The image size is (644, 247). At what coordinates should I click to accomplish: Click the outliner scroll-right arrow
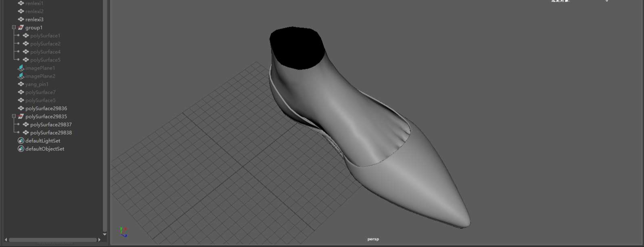point(99,240)
